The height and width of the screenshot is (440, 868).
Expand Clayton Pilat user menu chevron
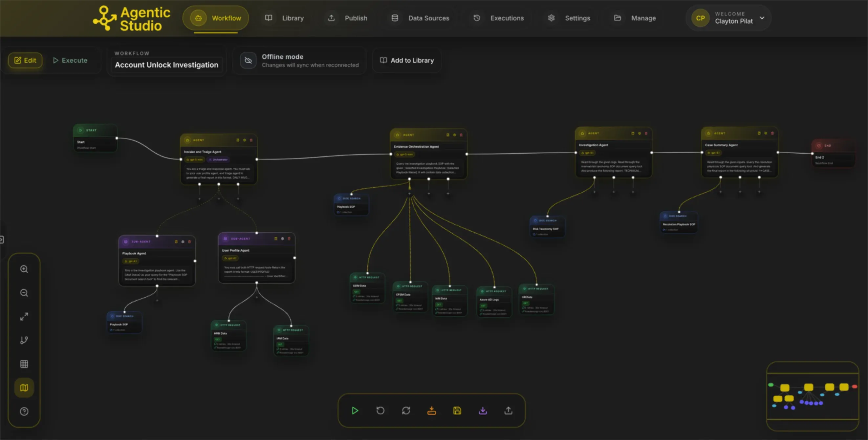(x=762, y=18)
